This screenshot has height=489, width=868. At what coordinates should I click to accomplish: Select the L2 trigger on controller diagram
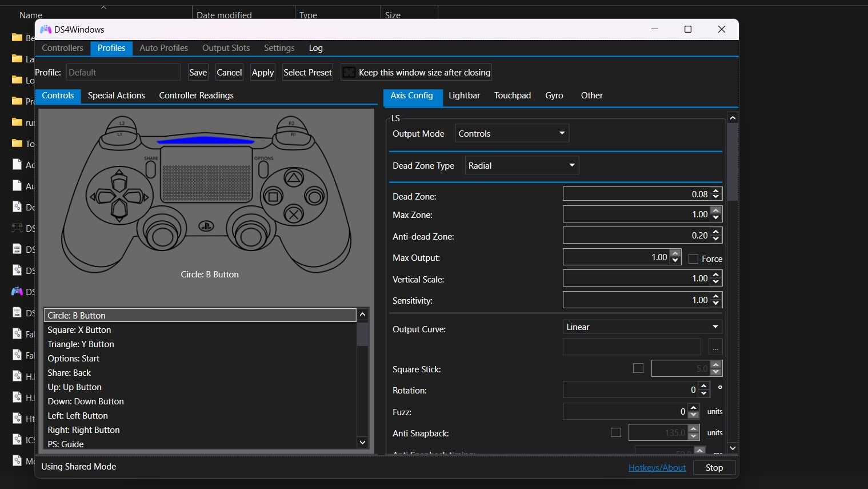click(x=122, y=124)
